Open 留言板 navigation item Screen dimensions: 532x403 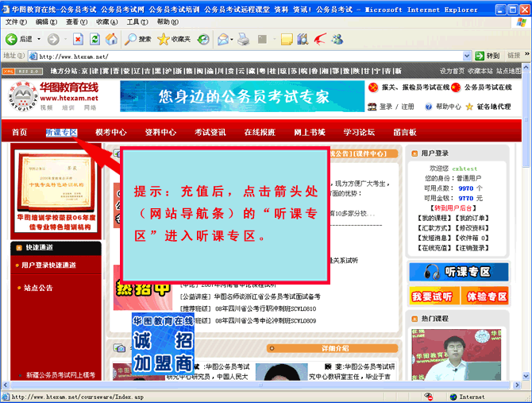[x=405, y=133]
